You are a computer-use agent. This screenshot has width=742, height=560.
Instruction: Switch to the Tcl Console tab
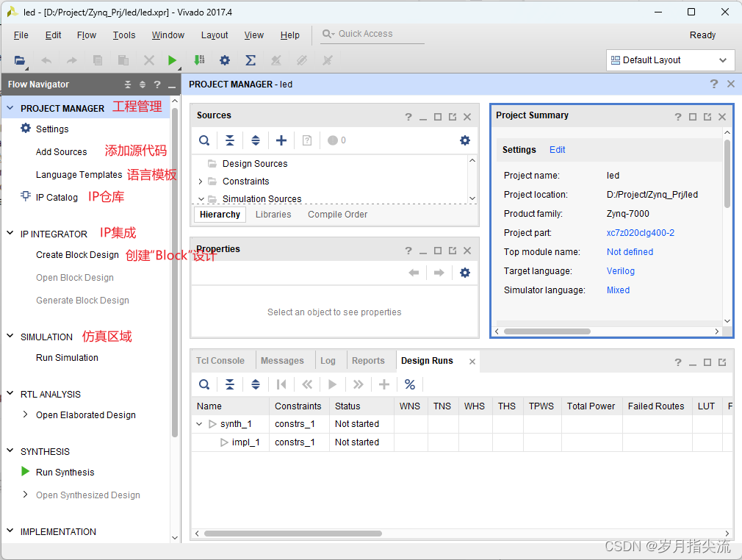220,361
